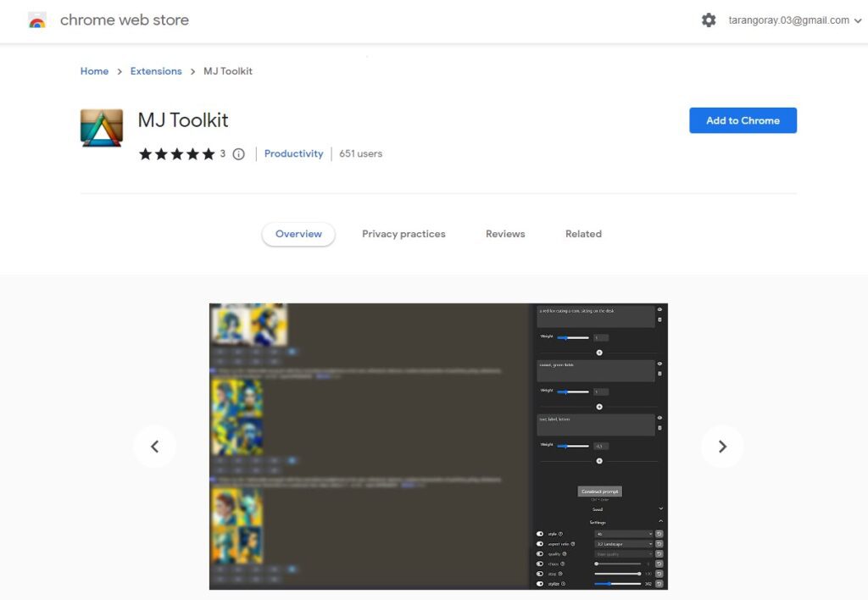Viewport: 868px width, 600px height.
Task: Switch to the Reviews tab
Action: (x=505, y=234)
